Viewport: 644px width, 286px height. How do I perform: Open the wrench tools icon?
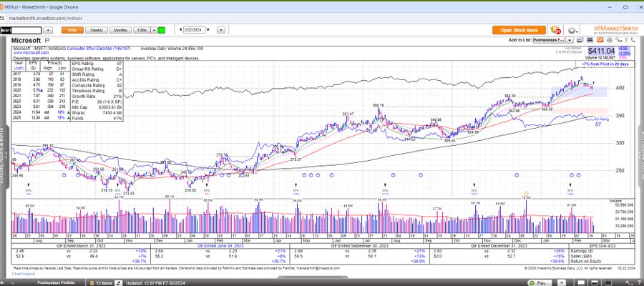click(x=619, y=40)
